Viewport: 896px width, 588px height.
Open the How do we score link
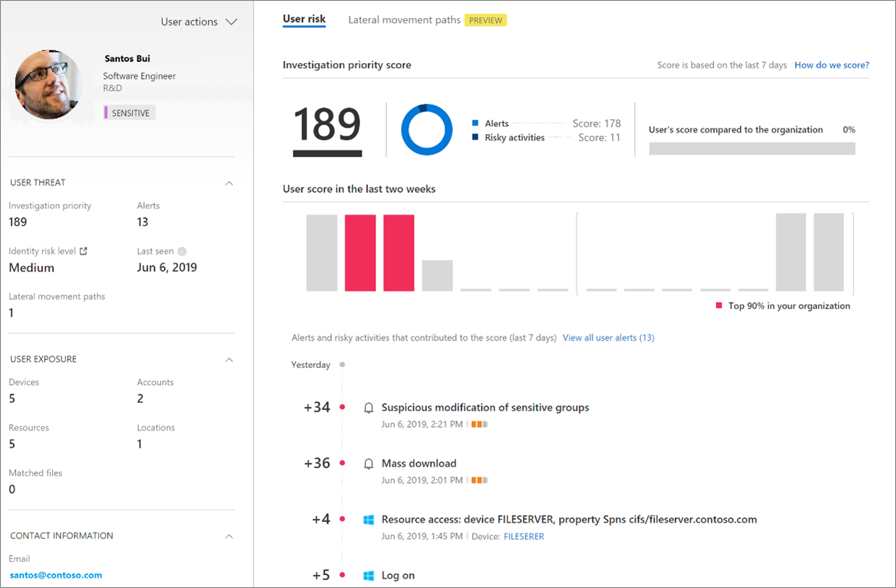tap(831, 65)
